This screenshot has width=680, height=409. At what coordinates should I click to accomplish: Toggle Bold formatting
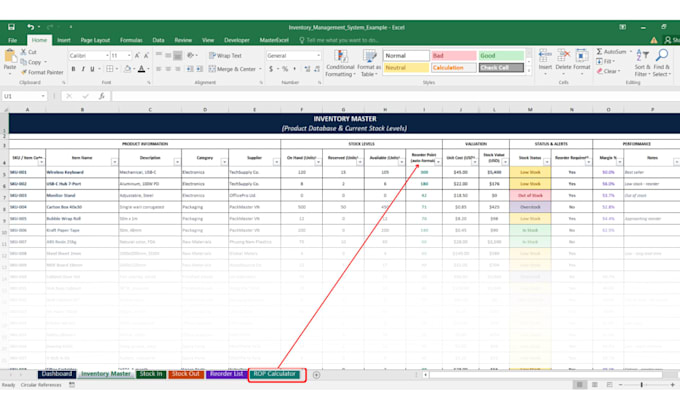click(x=73, y=69)
